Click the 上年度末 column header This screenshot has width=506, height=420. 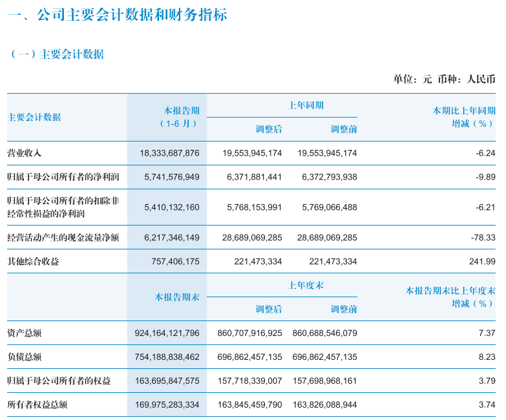tap(306, 286)
